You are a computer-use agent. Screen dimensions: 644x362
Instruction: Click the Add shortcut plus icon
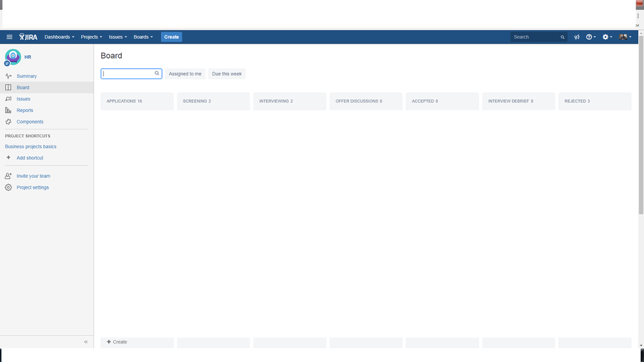[x=8, y=158]
